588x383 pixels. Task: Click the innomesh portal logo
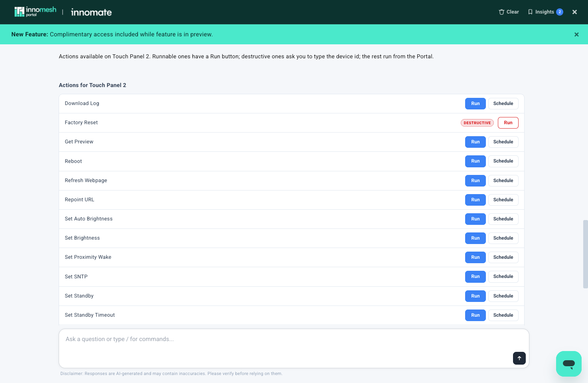pos(36,12)
